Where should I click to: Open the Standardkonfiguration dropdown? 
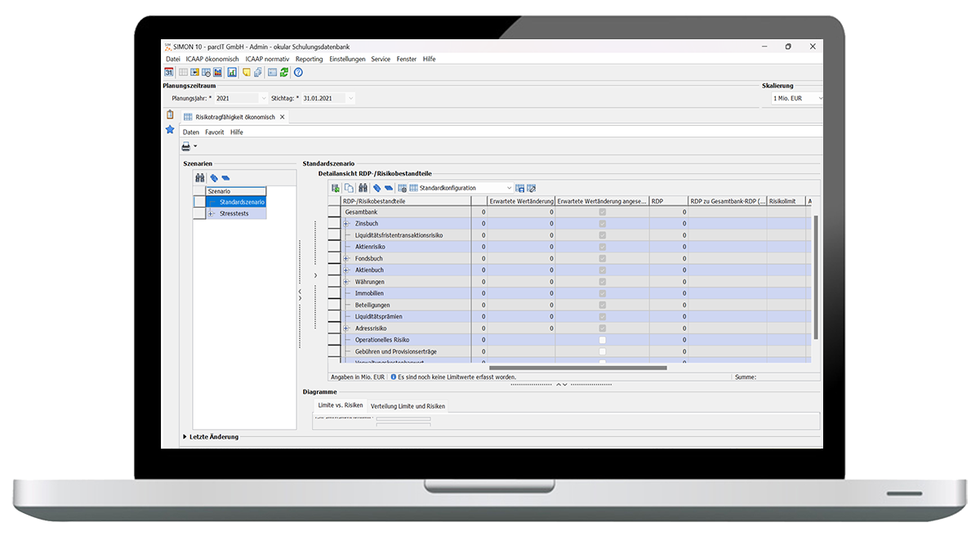point(509,188)
